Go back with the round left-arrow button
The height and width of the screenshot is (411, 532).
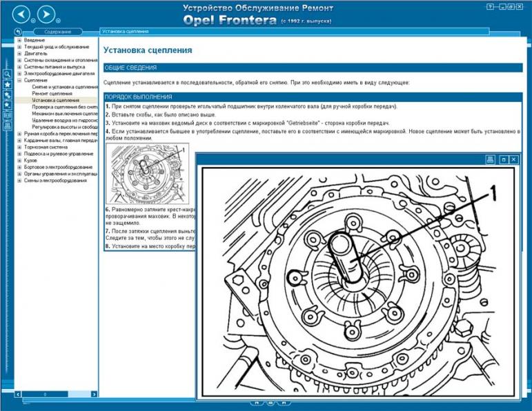point(21,14)
